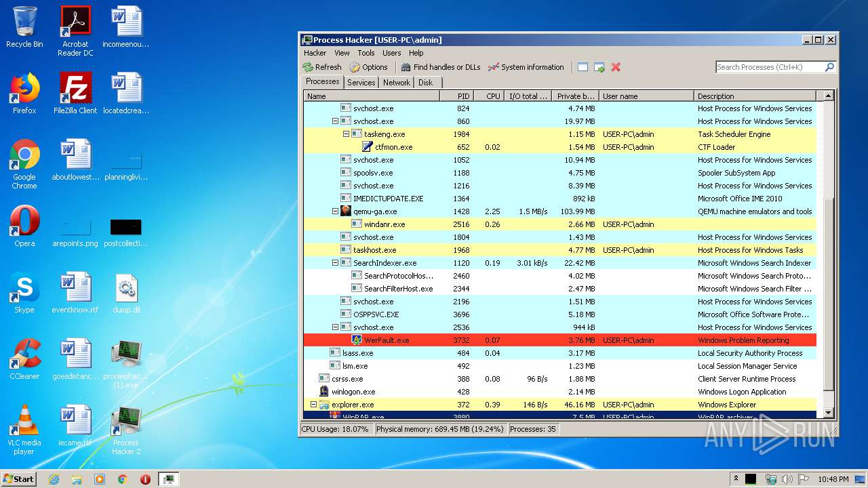Screen dimensions: 868x488
Task: Select the lsass.exe process row
Action: [x=560, y=353]
